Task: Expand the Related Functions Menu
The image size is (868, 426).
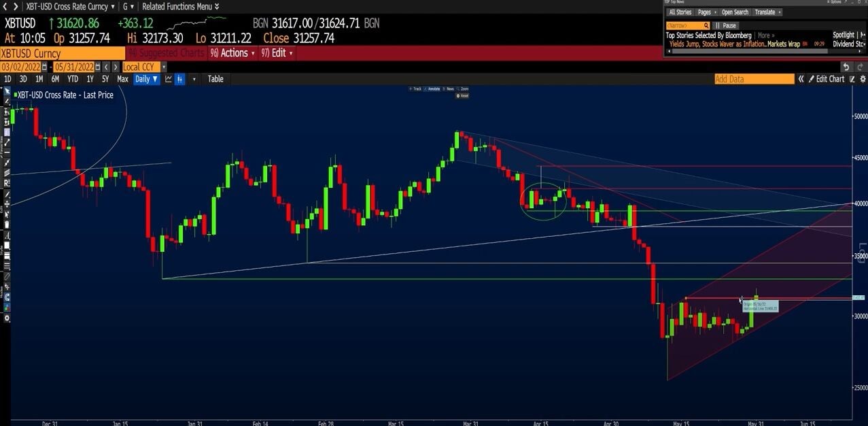Action: 181,6
